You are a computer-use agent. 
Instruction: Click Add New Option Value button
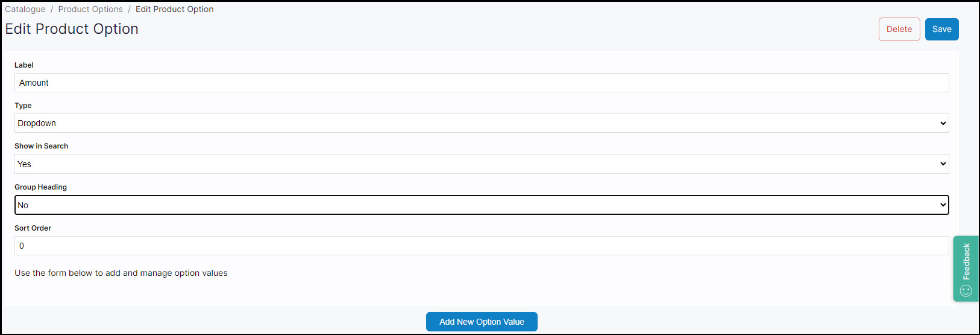click(x=482, y=322)
